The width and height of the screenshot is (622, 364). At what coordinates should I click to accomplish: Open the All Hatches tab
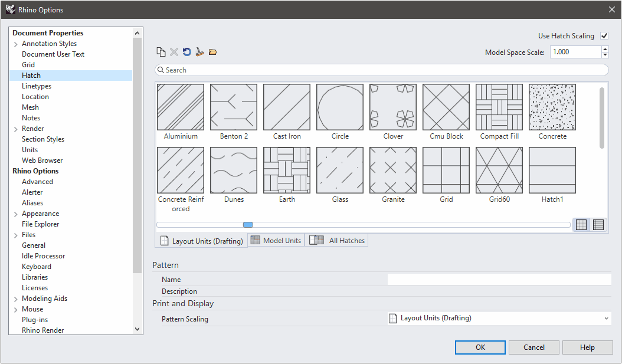(337, 241)
